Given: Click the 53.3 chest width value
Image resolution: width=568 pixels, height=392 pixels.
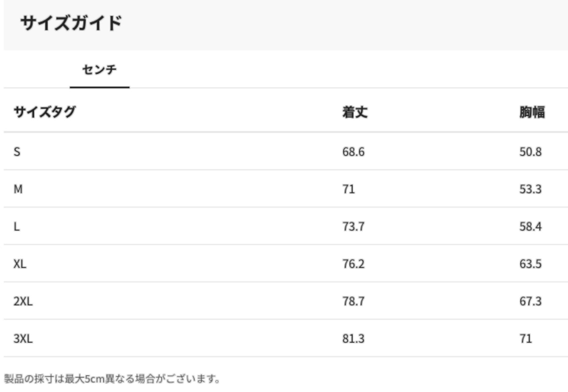Looking at the screenshot, I should tap(530, 190).
